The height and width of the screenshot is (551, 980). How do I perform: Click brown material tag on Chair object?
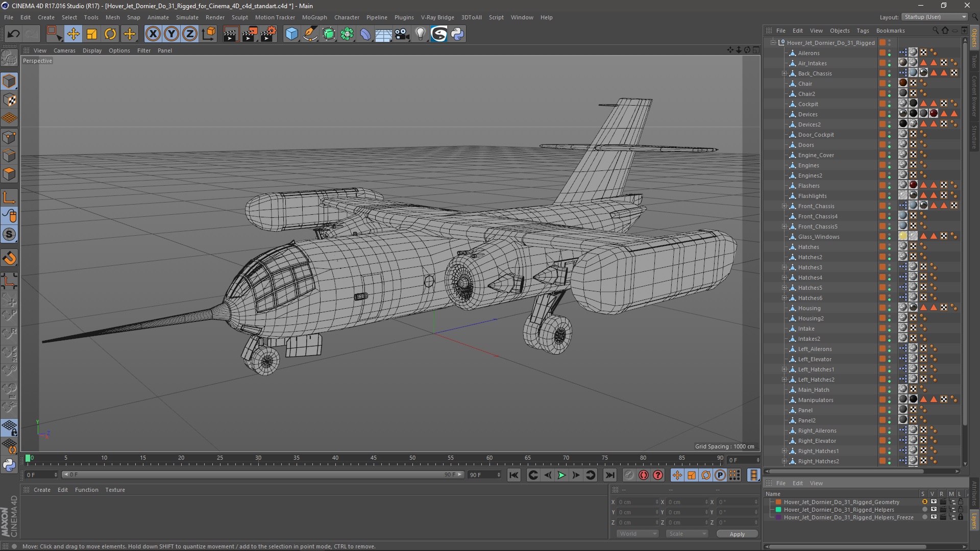[902, 83]
